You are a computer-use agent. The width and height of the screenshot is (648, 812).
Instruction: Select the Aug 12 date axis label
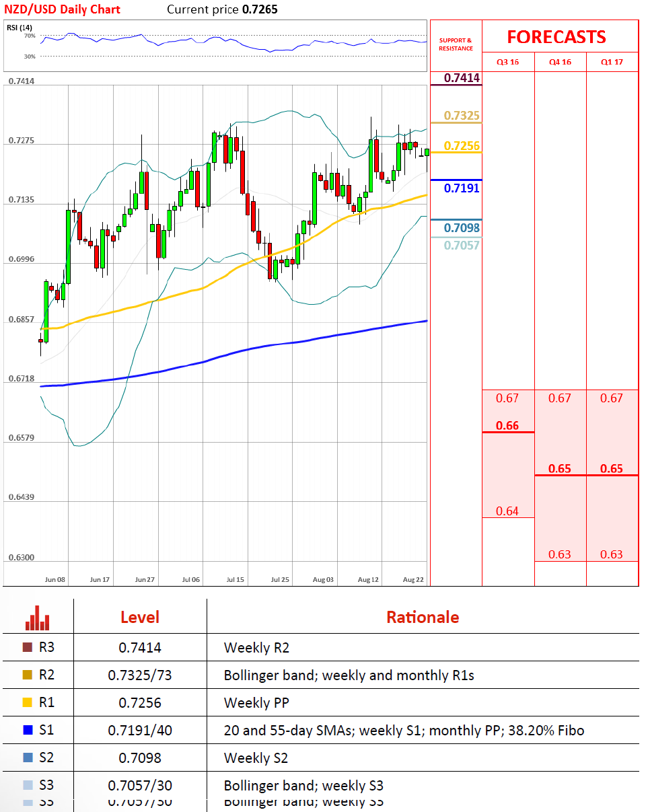368,579
